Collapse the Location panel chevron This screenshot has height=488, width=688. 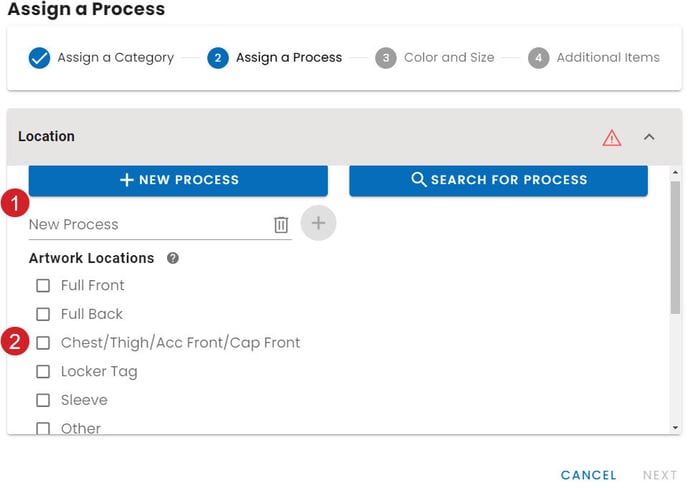pos(649,137)
